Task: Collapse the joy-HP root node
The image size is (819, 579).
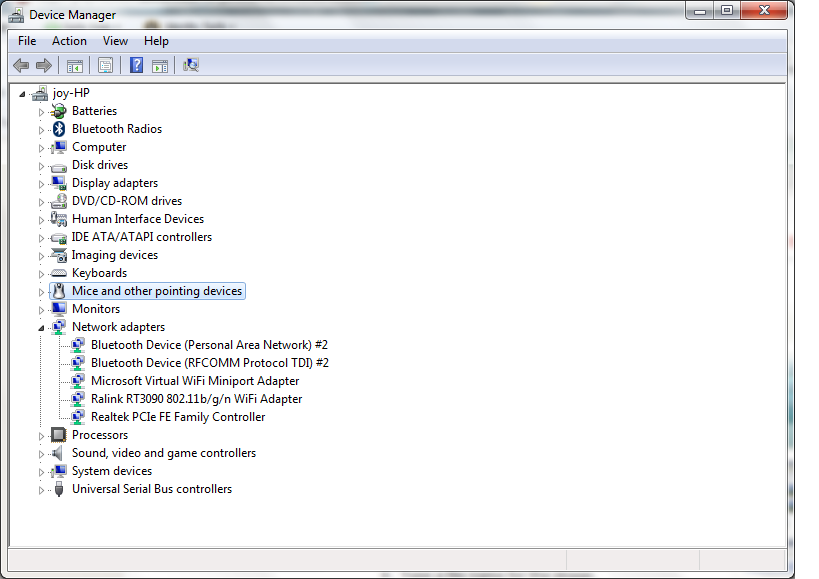Action: tap(22, 94)
